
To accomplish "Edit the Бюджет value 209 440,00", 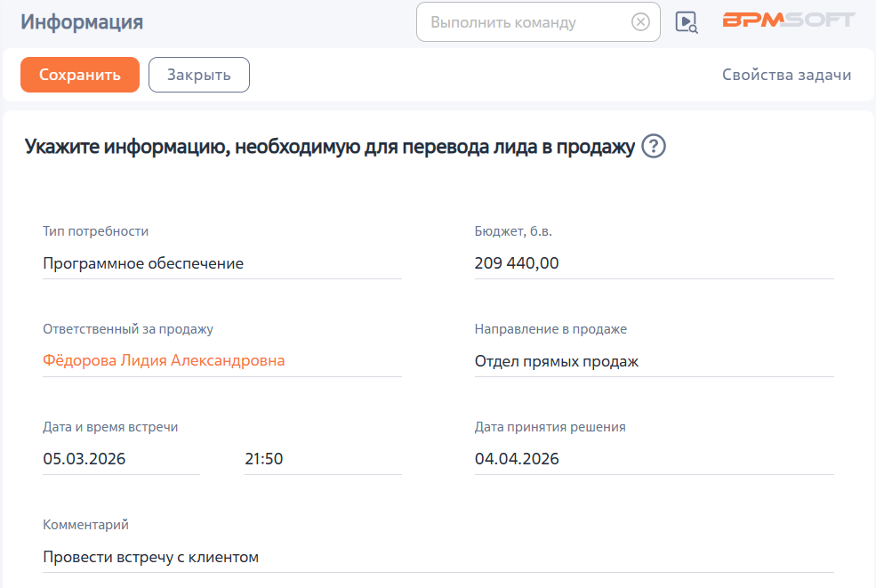I will 655,263.
